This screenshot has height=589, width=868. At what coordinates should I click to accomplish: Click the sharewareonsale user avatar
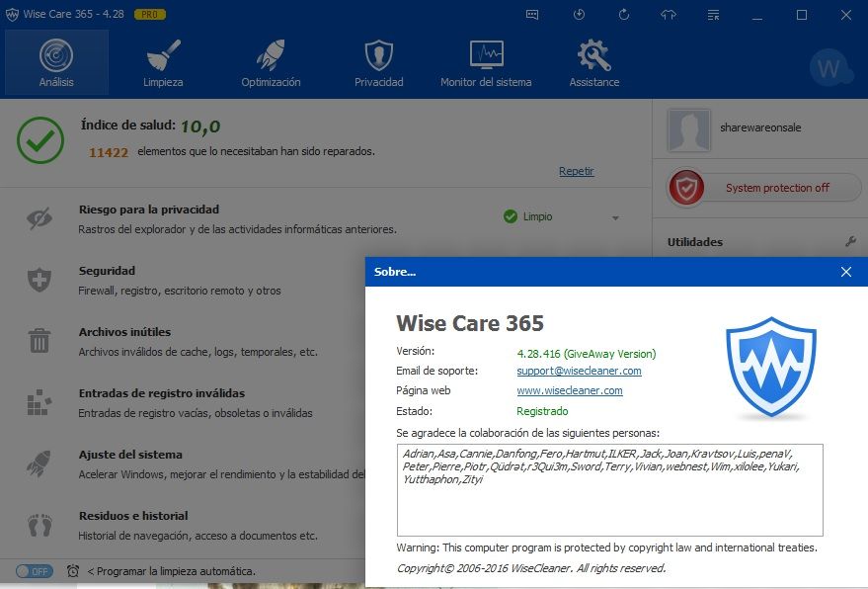click(x=688, y=130)
